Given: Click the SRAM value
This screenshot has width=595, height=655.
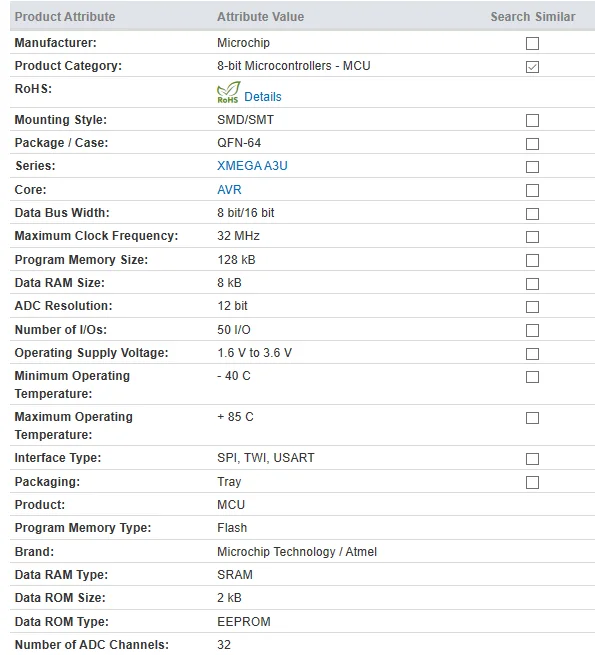Looking at the screenshot, I should [x=235, y=575].
